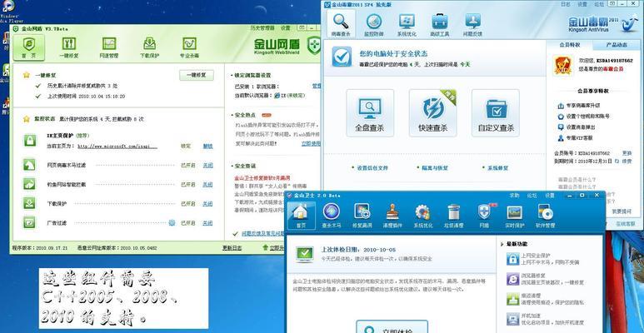Turn off 广告过滤 via 关闭 link

click(x=207, y=223)
